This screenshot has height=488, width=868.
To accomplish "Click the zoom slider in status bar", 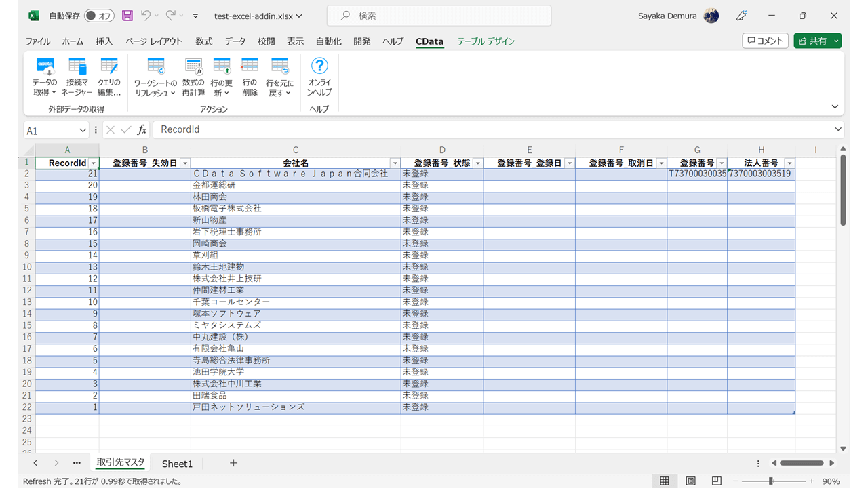I will [772, 481].
